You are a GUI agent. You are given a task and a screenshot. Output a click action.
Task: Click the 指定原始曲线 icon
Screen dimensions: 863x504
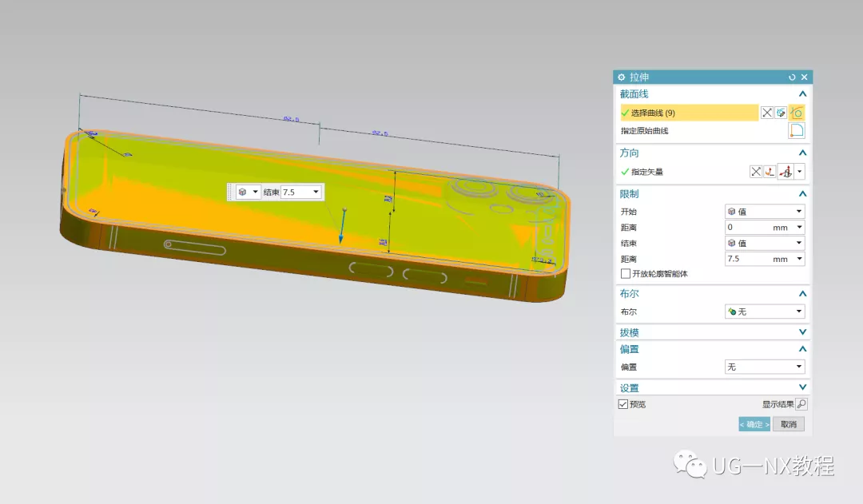797,131
